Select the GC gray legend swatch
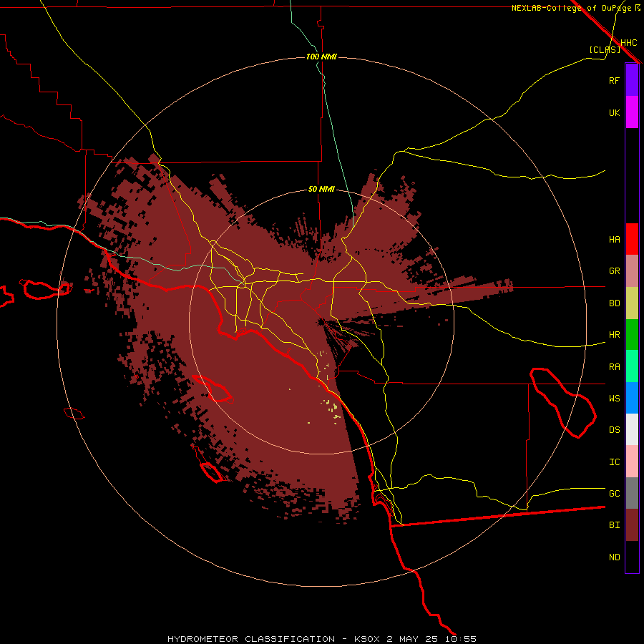The width and height of the screenshot is (644, 644). click(x=632, y=493)
